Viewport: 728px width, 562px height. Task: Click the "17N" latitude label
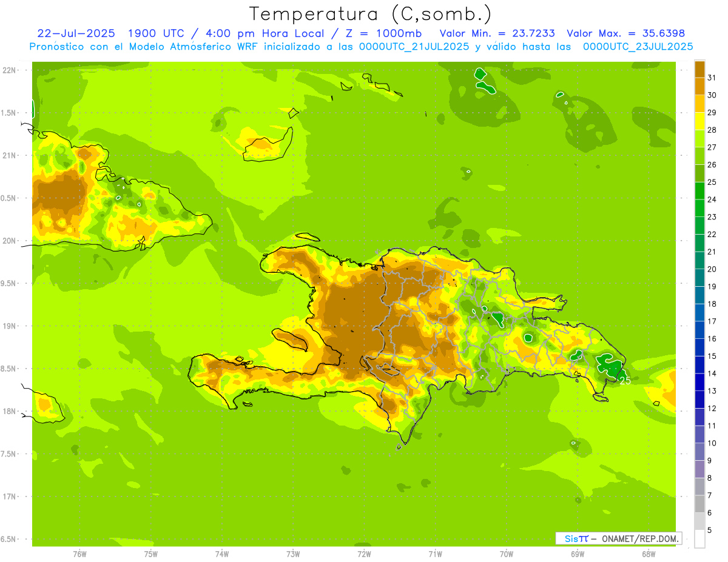click(8, 497)
